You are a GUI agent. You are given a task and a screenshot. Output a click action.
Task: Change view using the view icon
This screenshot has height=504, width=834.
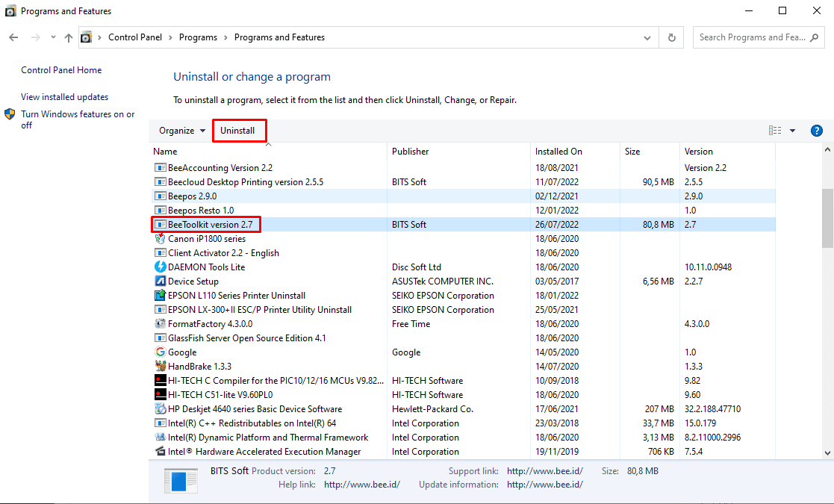(775, 131)
